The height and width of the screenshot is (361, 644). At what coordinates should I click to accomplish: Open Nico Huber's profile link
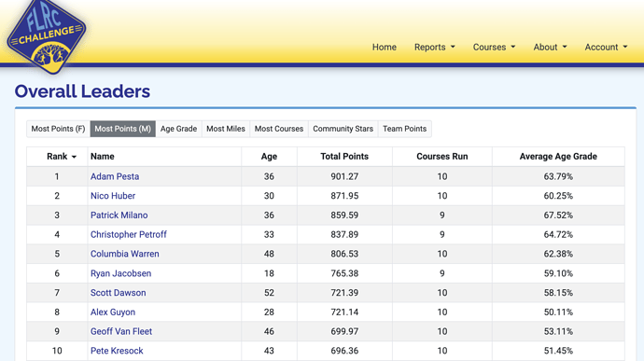(113, 196)
